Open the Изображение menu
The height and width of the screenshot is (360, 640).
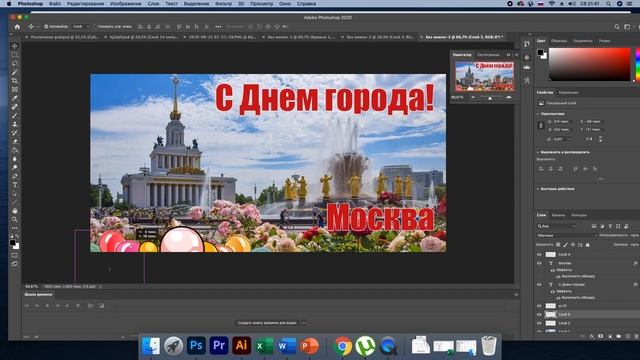click(126, 4)
